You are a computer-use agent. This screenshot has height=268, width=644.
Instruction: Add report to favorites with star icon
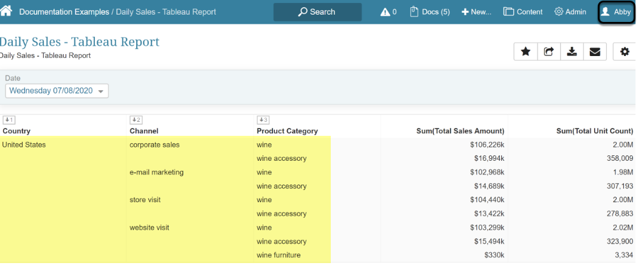(525, 52)
